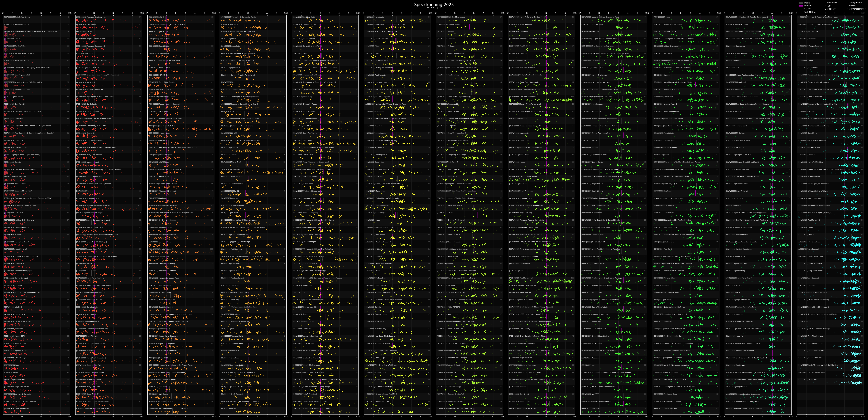Click the 'Speedrunning 2023' chart title

coord(434,5)
